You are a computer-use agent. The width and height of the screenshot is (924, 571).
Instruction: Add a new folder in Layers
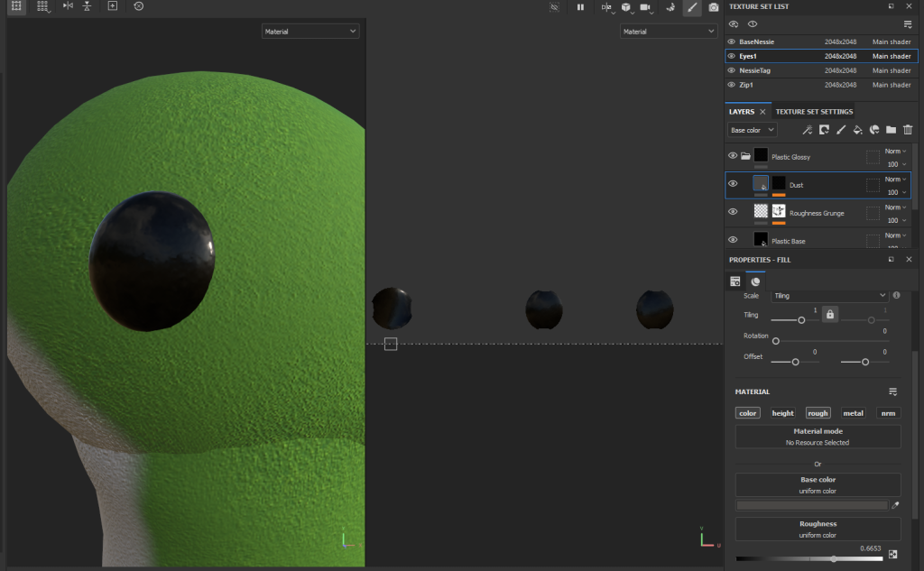891,130
